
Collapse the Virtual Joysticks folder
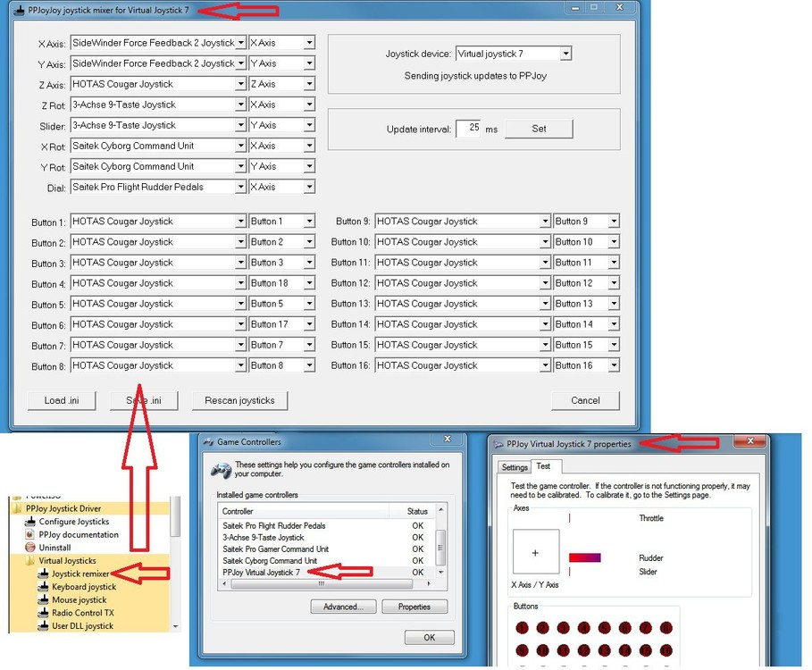tap(67, 560)
